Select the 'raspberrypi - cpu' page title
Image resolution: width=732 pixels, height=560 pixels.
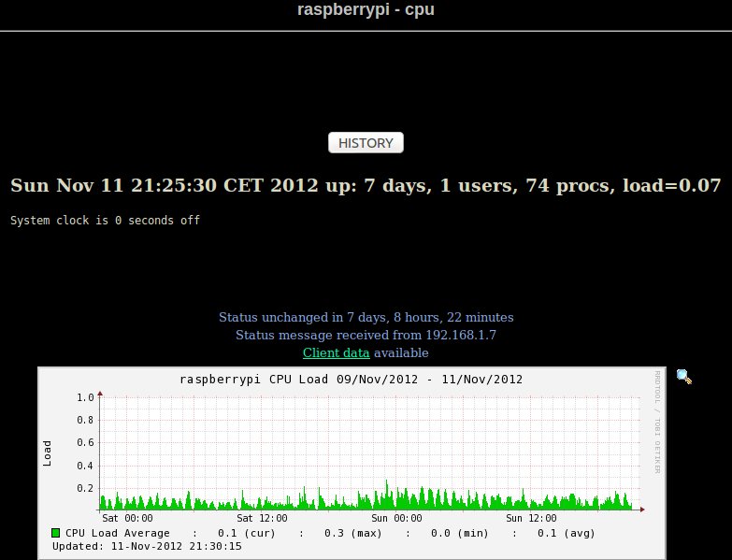366,9
